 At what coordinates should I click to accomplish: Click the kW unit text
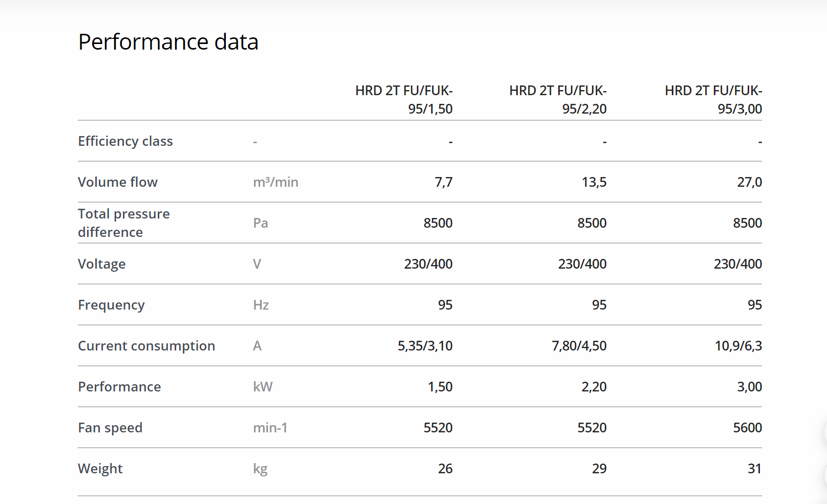coord(263,387)
